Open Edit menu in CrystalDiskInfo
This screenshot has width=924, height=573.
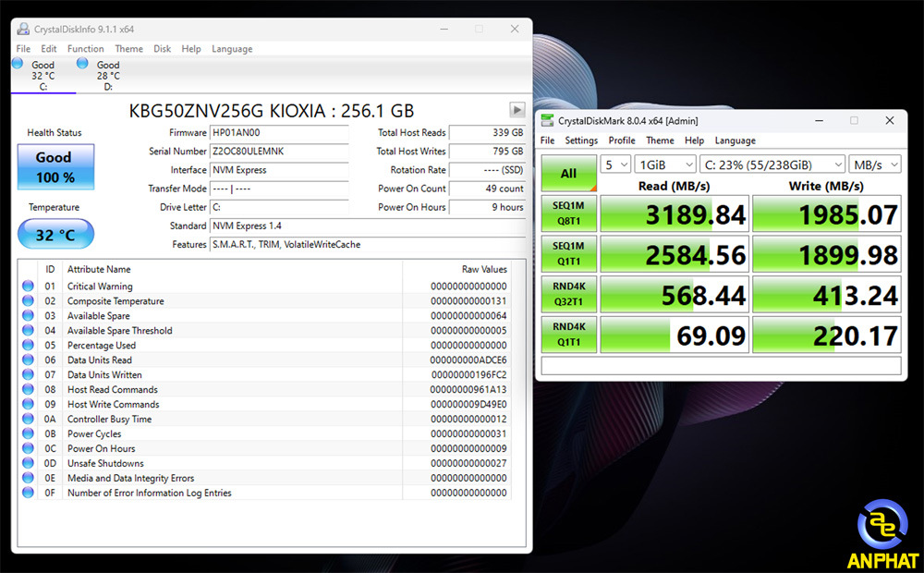(x=49, y=48)
